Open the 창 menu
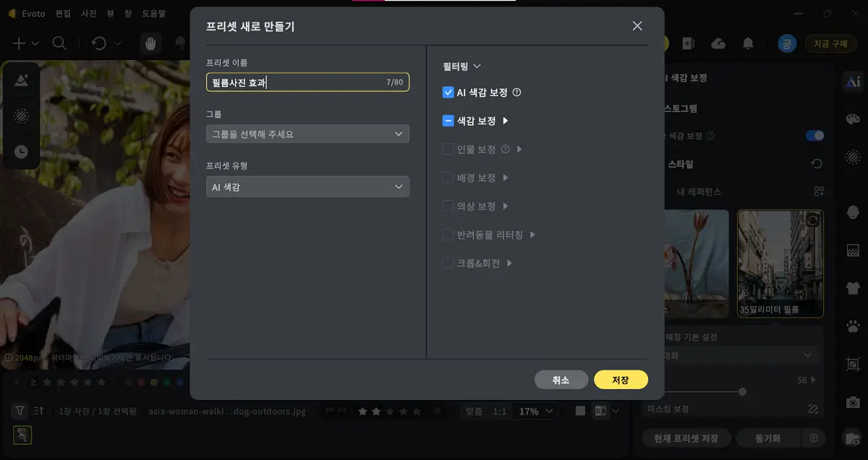The width and height of the screenshot is (868, 460). [x=127, y=13]
